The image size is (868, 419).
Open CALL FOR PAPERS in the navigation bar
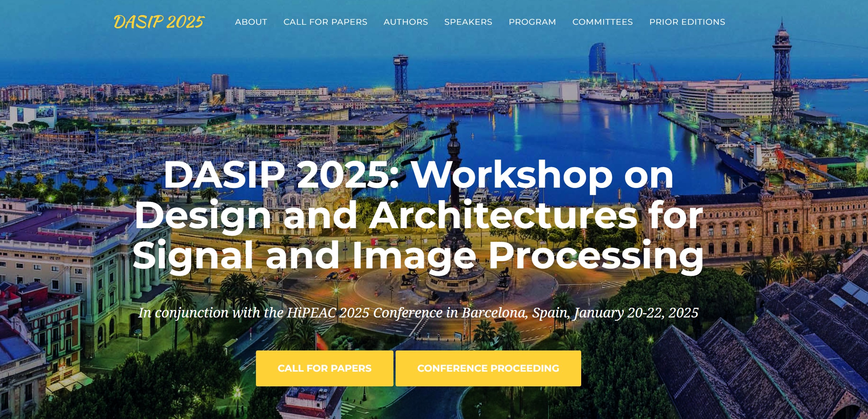[325, 22]
